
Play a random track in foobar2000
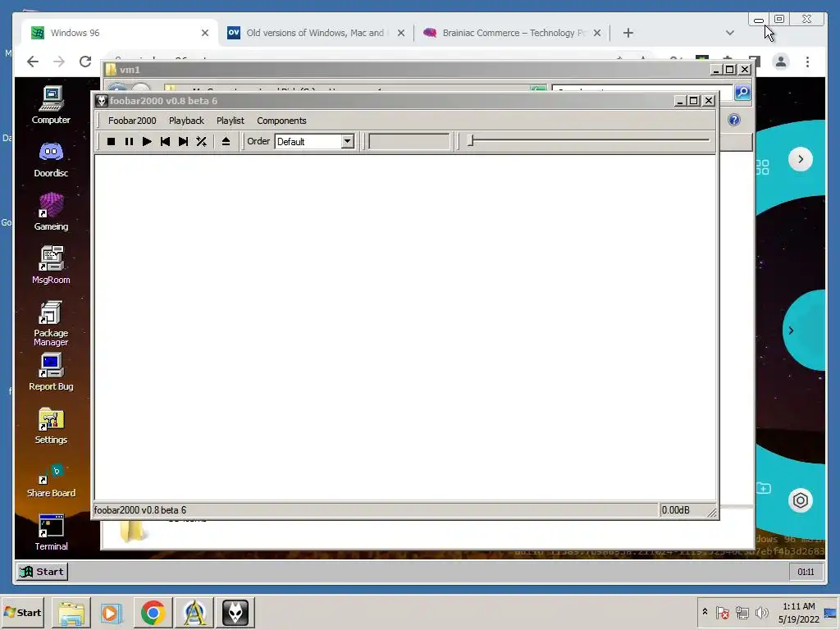tap(202, 141)
